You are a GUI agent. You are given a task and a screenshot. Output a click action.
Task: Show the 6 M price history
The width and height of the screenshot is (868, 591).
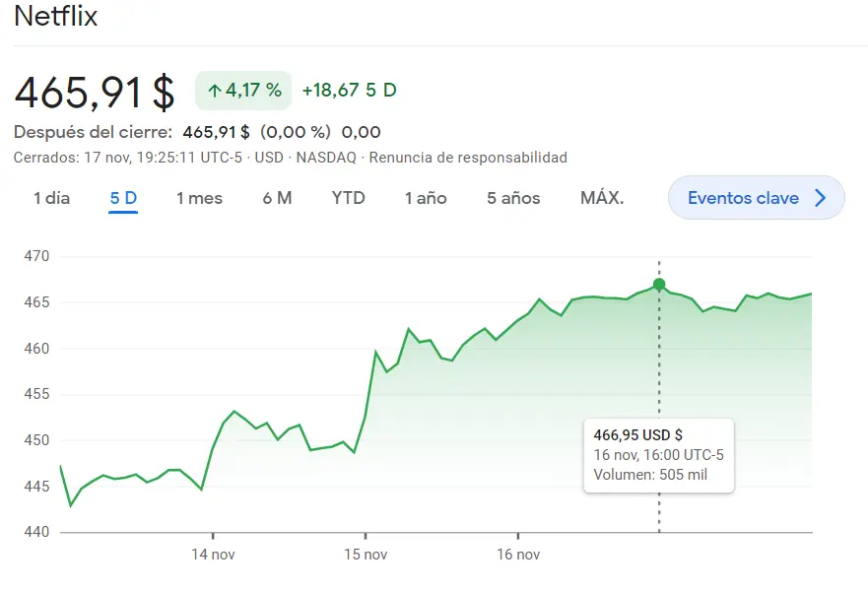click(x=277, y=197)
